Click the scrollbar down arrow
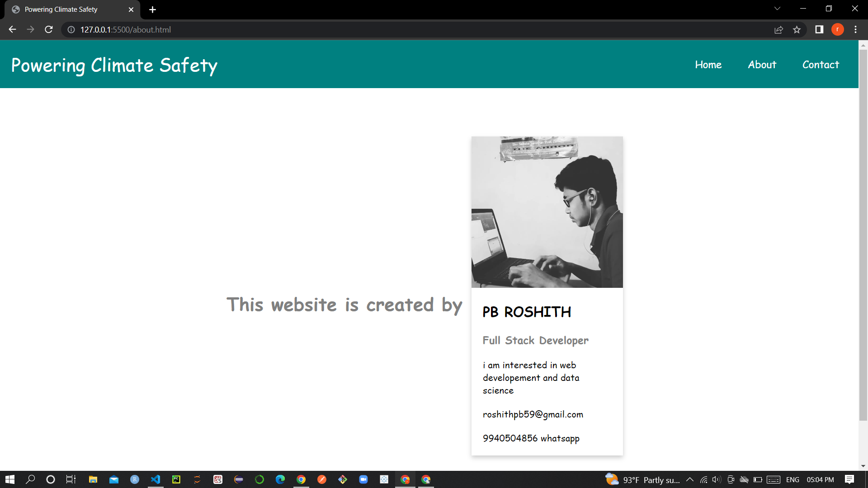 [863, 465]
